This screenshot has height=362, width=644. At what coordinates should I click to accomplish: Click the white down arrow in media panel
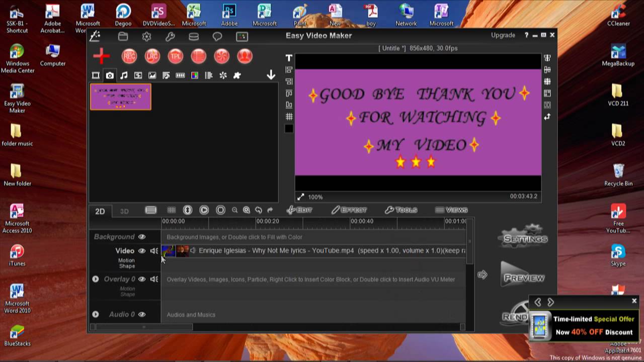[x=271, y=75]
